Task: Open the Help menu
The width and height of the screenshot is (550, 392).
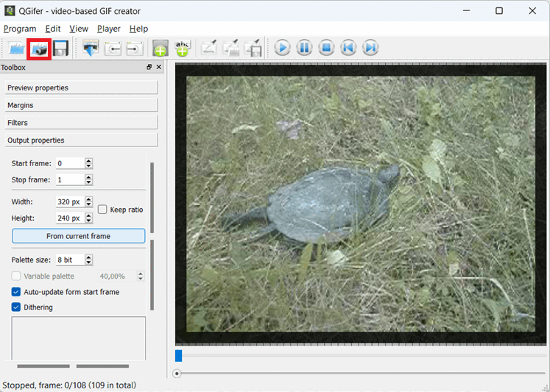Action: click(x=138, y=29)
